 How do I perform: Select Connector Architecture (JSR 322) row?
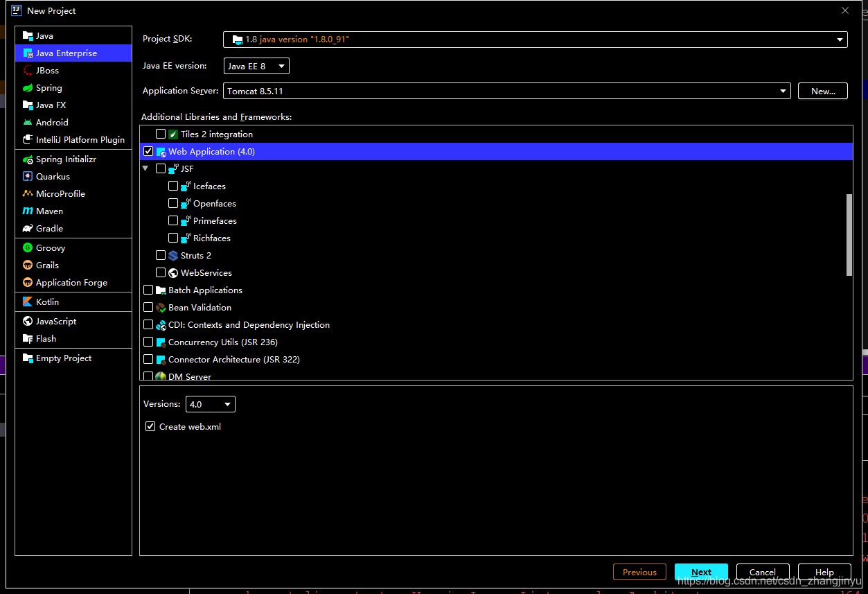coord(496,360)
